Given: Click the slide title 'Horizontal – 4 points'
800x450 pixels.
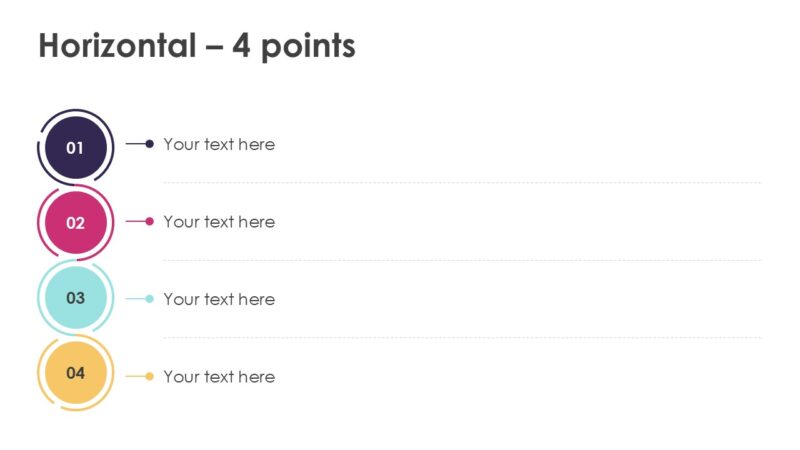Looking at the screenshot, I should click(197, 46).
